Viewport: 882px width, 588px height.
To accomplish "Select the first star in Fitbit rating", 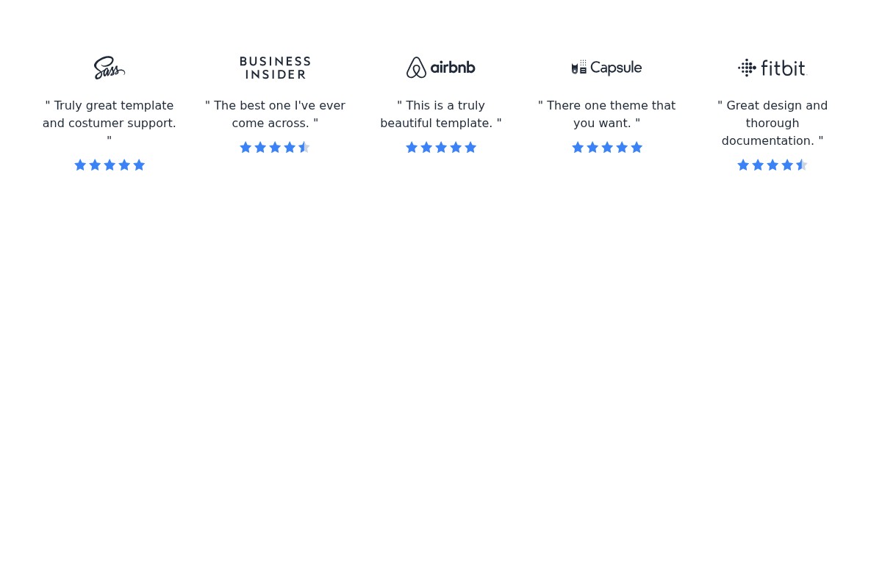I will point(743,165).
